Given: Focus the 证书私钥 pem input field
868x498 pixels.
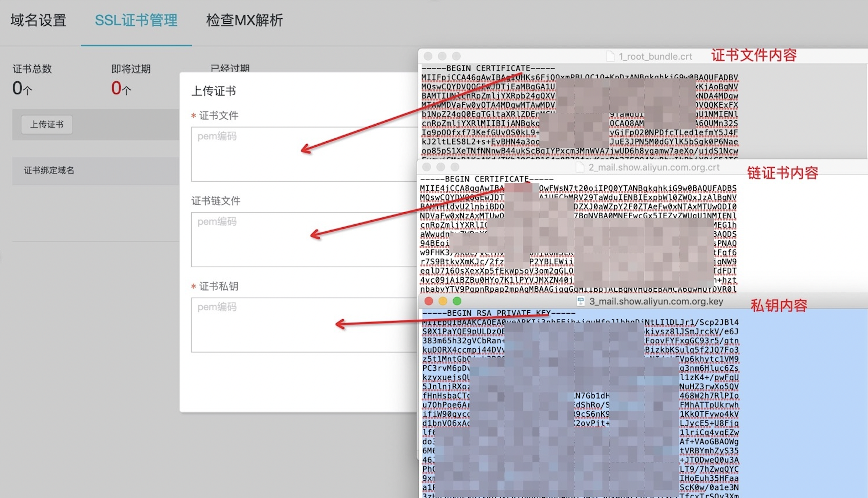Looking at the screenshot, I should click(304, 325).
